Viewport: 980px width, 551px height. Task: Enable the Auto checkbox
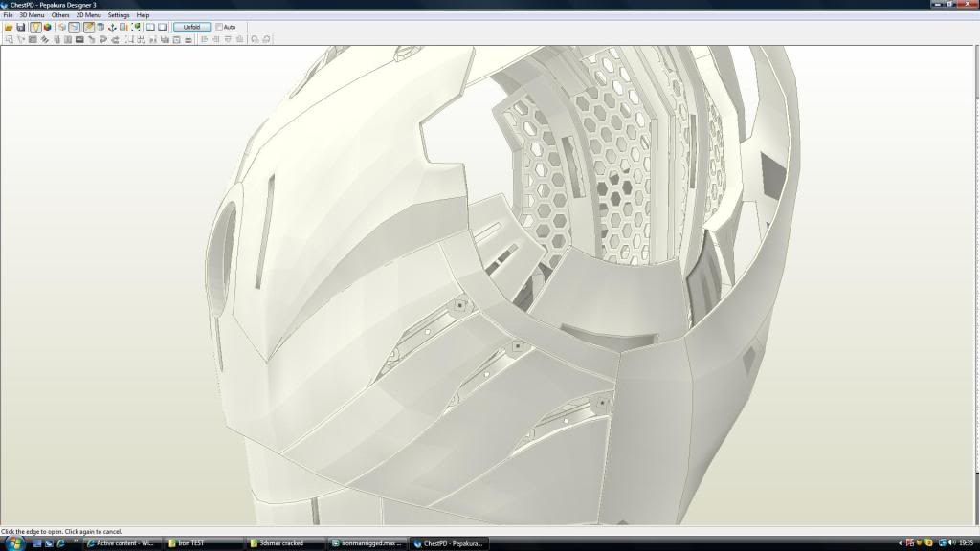coord(219,27)
